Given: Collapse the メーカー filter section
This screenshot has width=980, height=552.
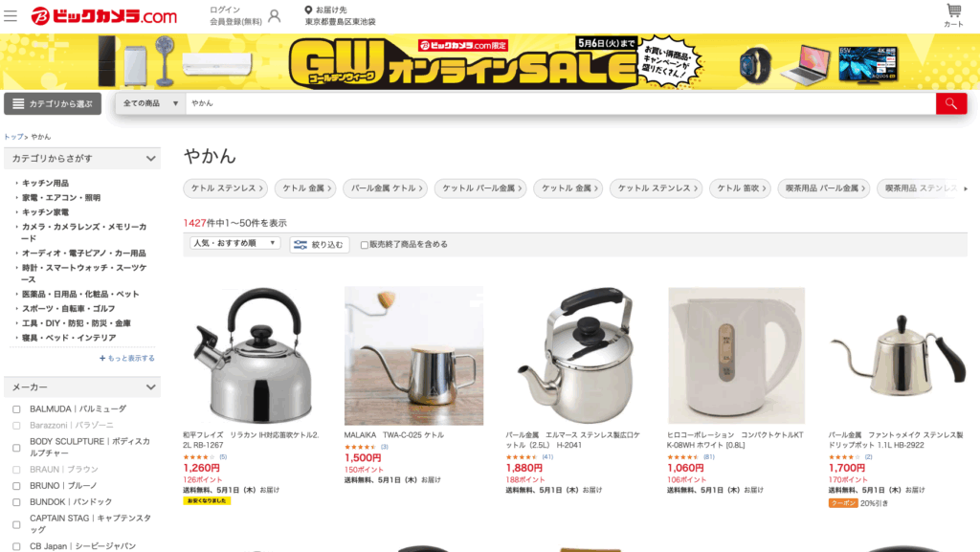Looking at the screenshot, I should (x=150, y=387).
